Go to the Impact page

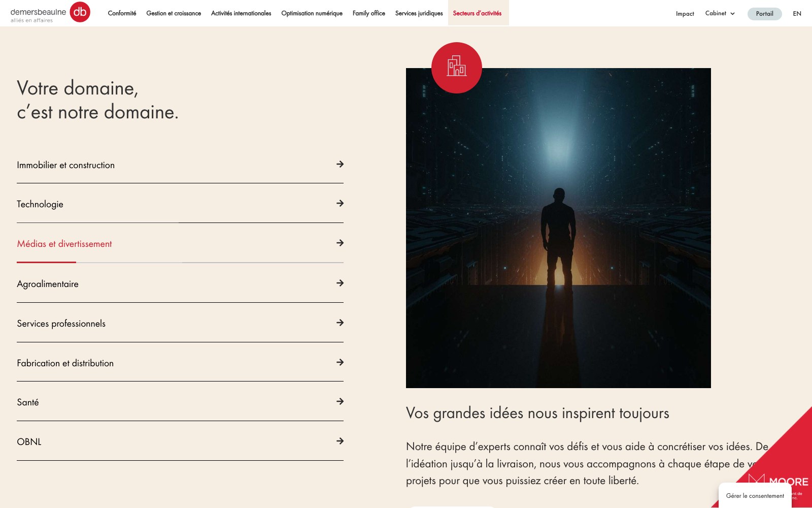pyautogui.click(x=685, y=14)
